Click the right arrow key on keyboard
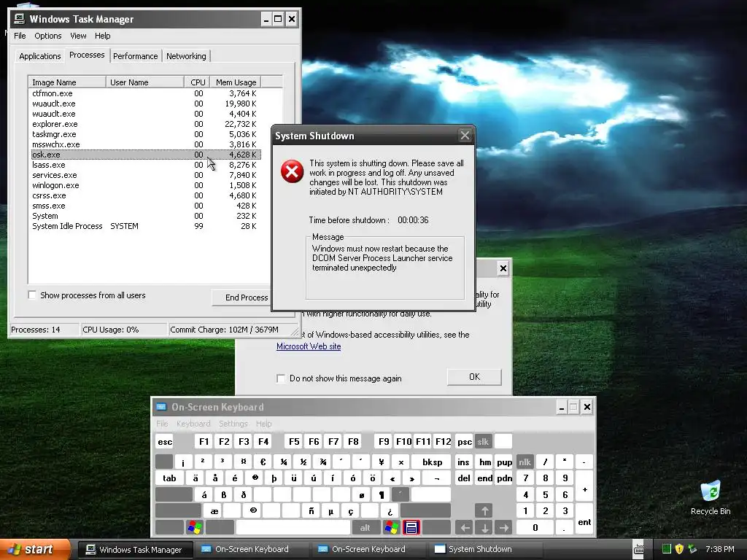Screen dimensions: 747x560 504,527
